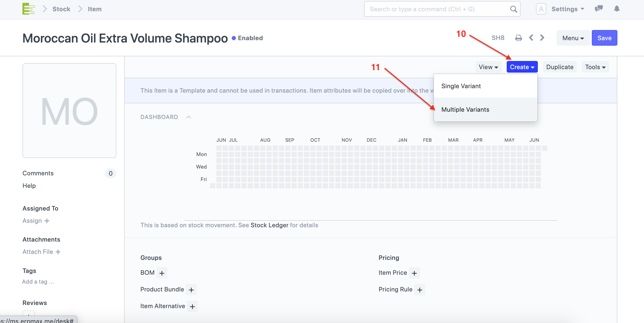Open the View dropdown
Image resolution: width=644 pixels, height=323 pixels.
tap(488, 67)
